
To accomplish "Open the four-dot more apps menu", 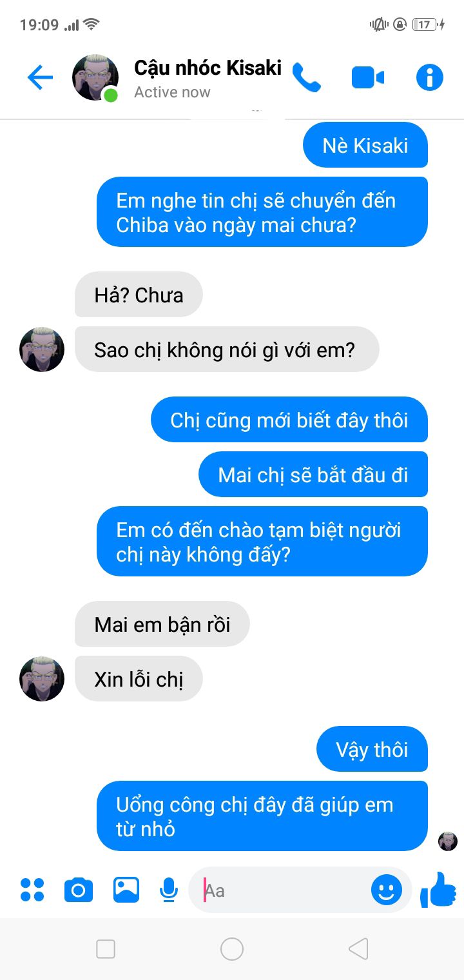I will (x=32, y=890).
